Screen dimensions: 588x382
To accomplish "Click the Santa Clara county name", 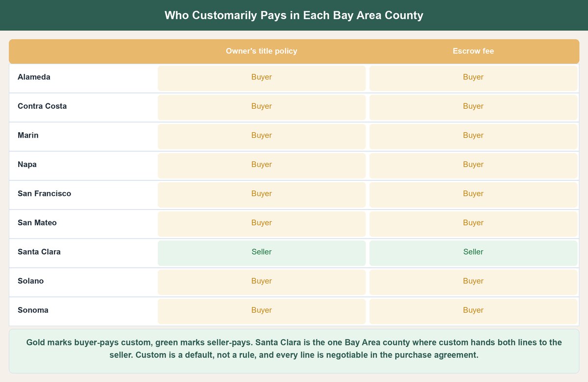I will tap(39, 252).
